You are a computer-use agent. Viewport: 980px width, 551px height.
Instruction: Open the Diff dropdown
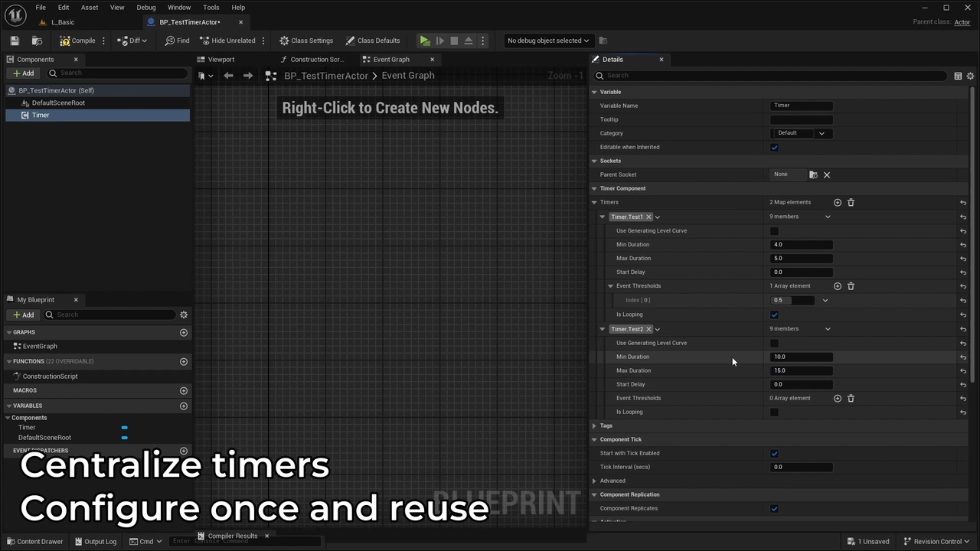[x=132, y=41]
